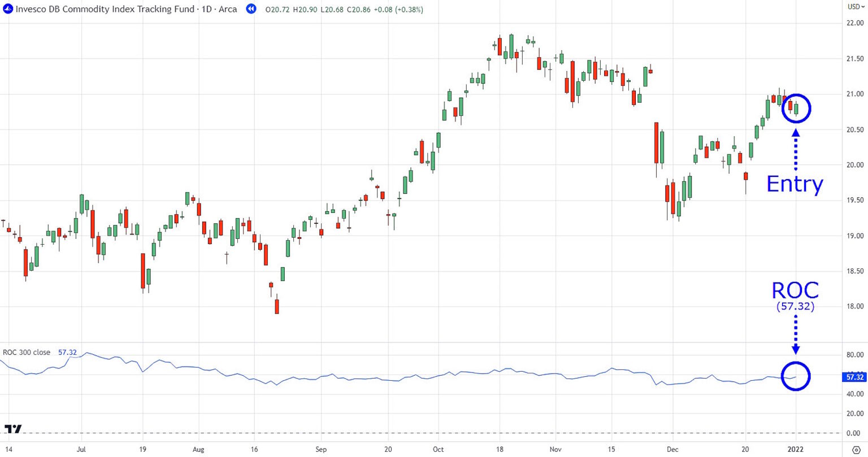
Task: Click the Invesco fund logo icon
Action: (x=8, y=9)
